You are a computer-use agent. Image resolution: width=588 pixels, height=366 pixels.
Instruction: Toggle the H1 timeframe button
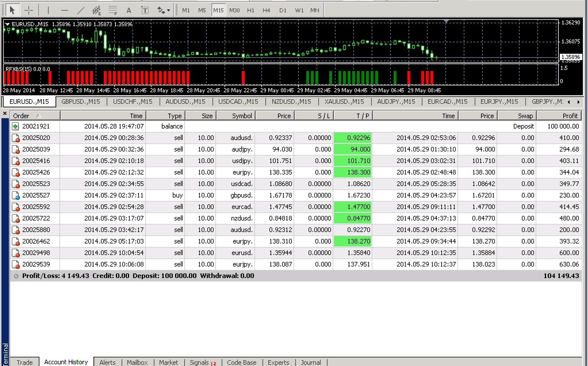click(250, 11)
